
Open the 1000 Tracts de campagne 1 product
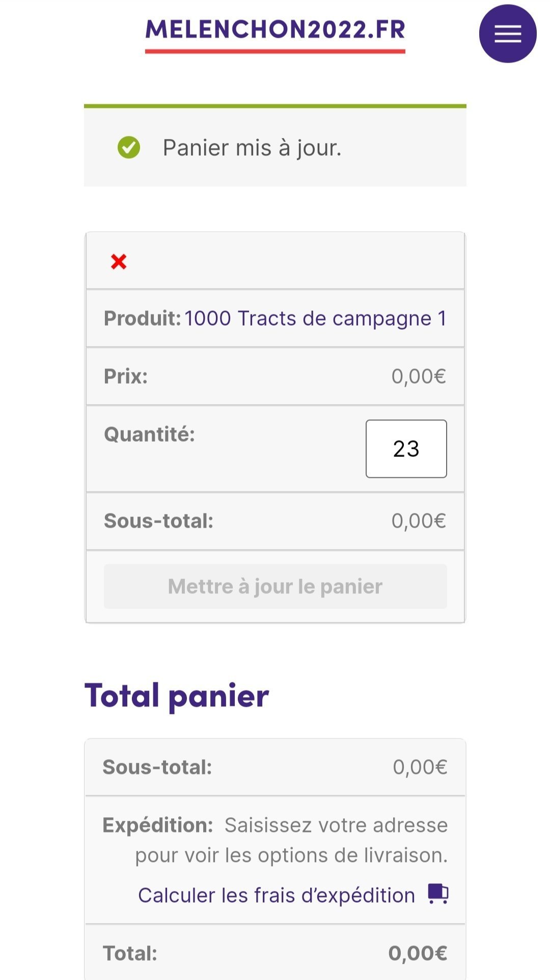(315, 319)
